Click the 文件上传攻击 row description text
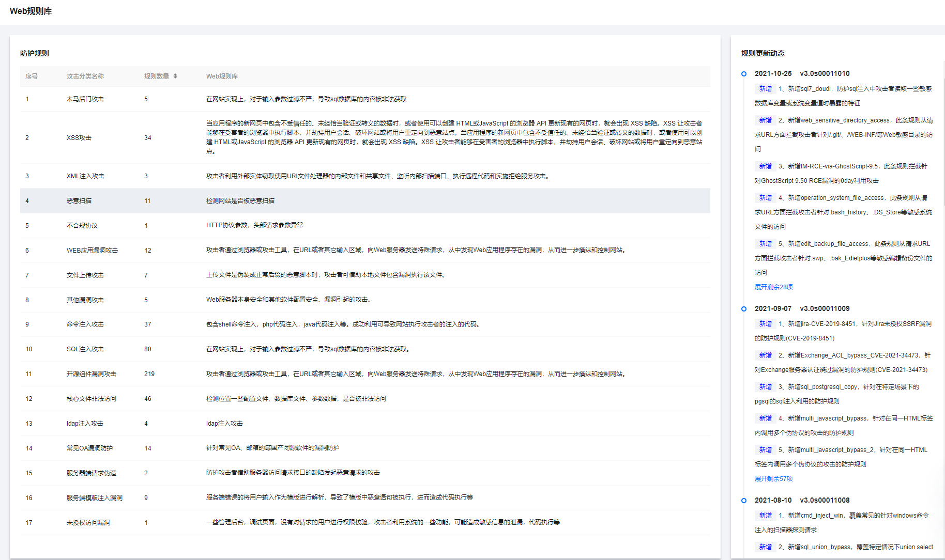 (327, 275)
